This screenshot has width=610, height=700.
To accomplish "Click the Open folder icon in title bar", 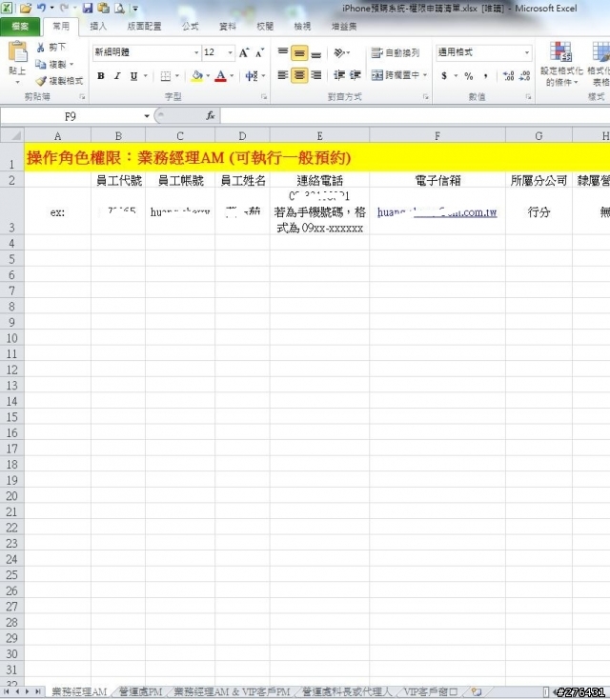I will tap(26, 8).
